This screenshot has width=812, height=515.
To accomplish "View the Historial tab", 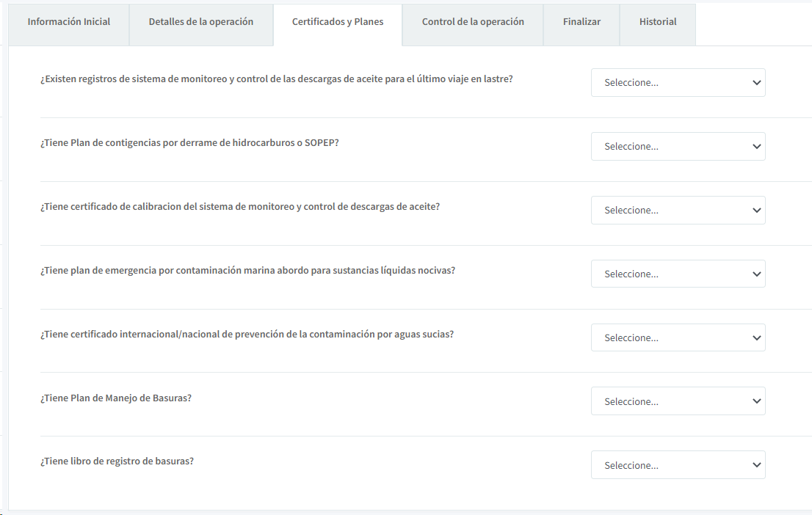I will tap(658, 22).
